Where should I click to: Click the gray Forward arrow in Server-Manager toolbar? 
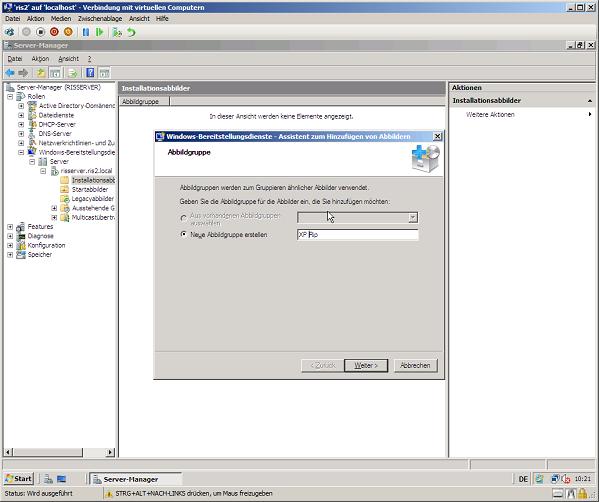pos(23,73)
